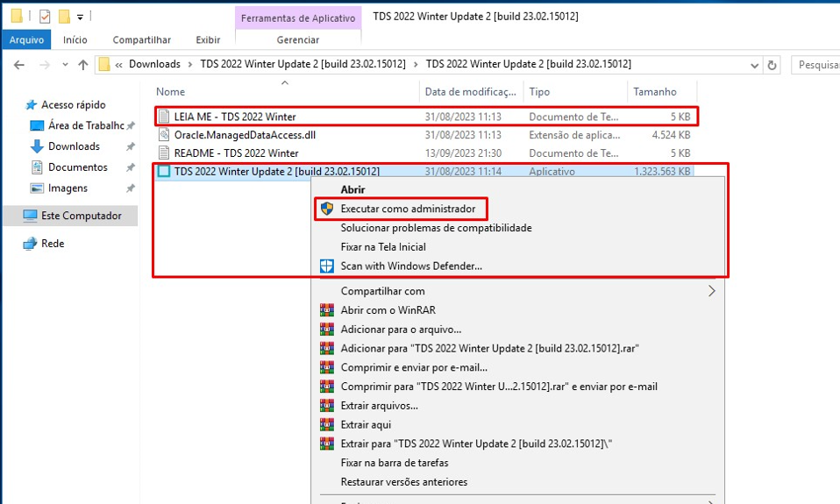
Task: Choose Comprimir e enviar por e-mail
Action: [x=414, y=367]
